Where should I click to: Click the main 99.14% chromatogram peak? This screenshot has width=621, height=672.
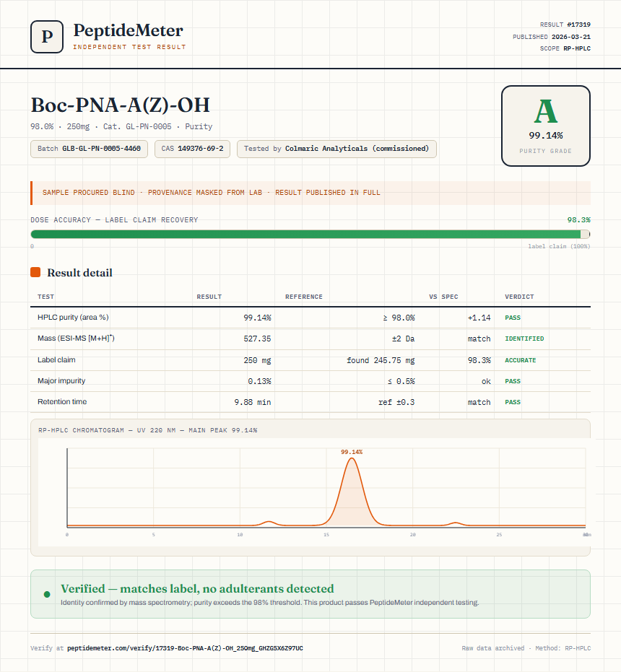coord(352,491)
